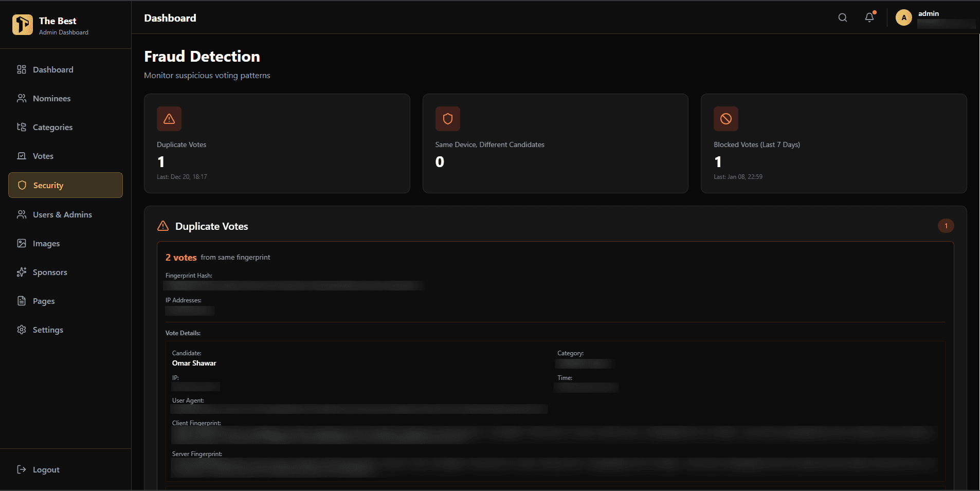Image resolution: width=980 pixels, height=491 pixels.
Task: Open the Categories section
Action: point(65,127)
